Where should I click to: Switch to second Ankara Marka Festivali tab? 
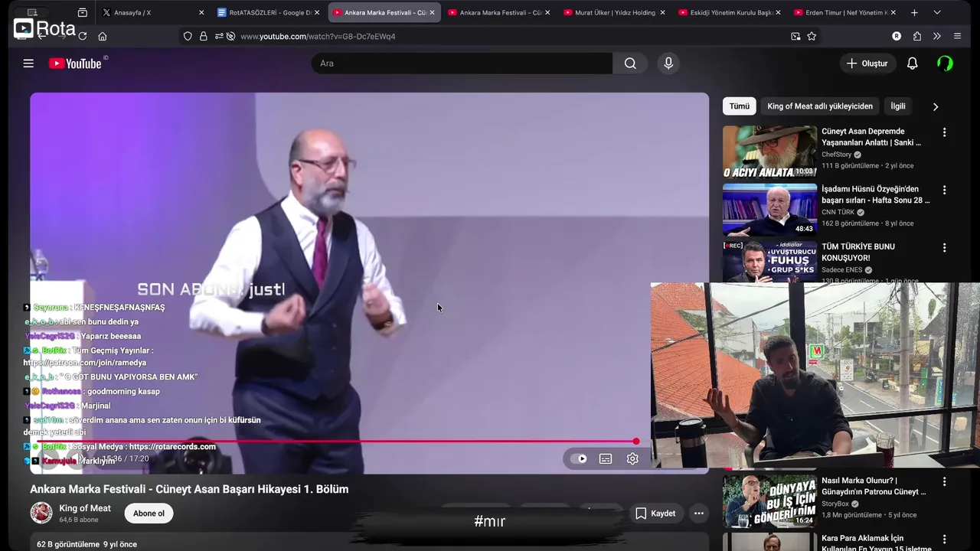[499, 12]
